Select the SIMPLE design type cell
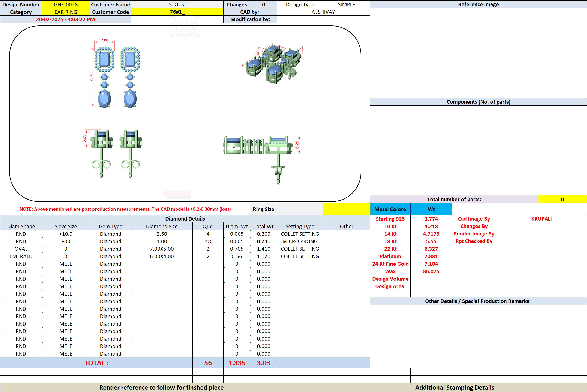 [x=346, y=4]
